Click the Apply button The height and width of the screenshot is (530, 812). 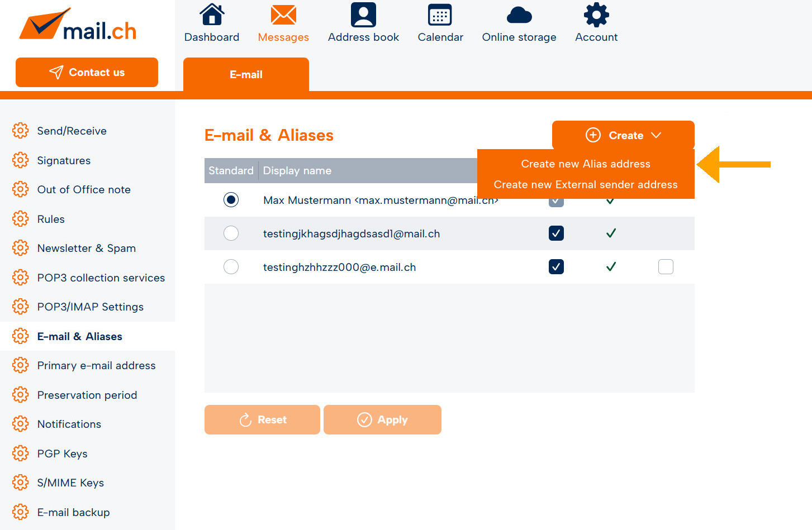(382, 420)
